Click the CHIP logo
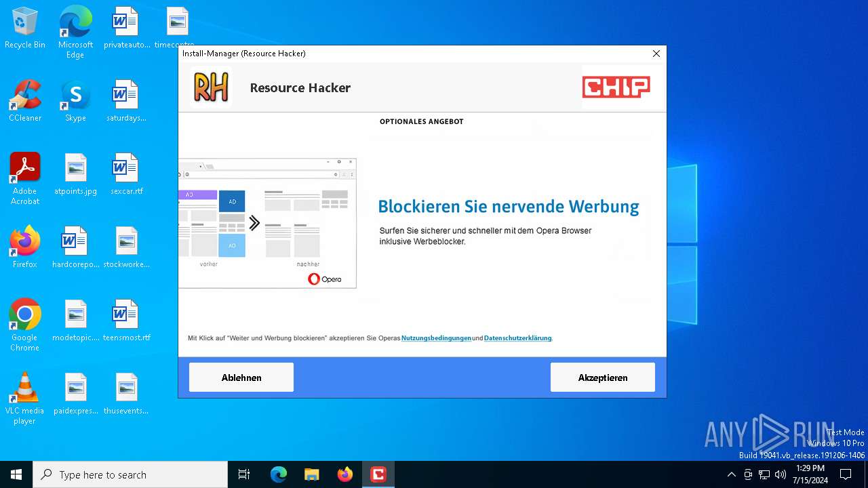Image resolution: width=868 pixels, height=488 pixels. click(616, 87)
